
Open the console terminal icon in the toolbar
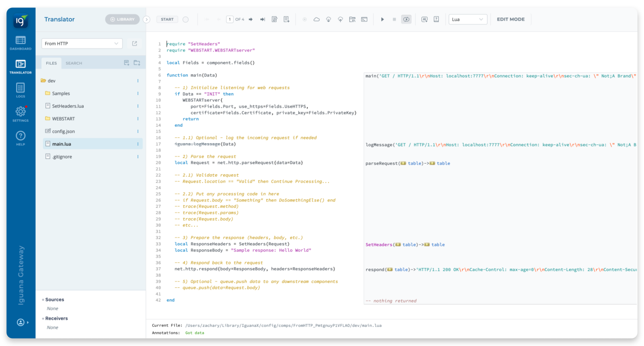click(364, 19)
